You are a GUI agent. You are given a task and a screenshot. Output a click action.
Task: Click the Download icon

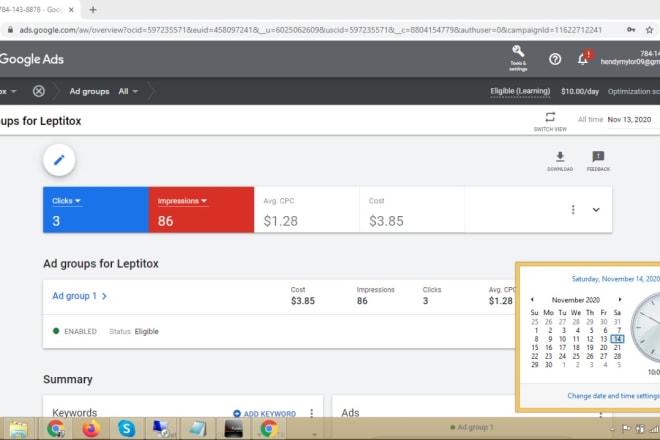[x=560, y=157]
